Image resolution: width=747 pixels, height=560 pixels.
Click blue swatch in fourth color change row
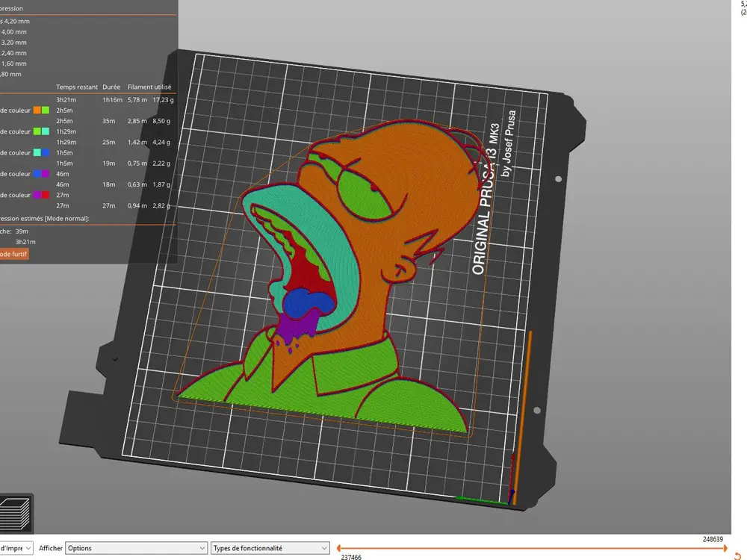[x=37, y=174]
